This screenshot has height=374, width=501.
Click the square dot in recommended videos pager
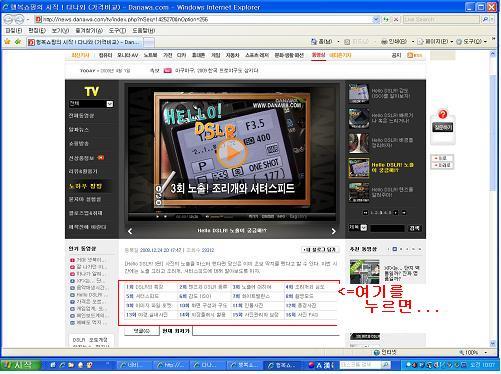click(395, 249)
